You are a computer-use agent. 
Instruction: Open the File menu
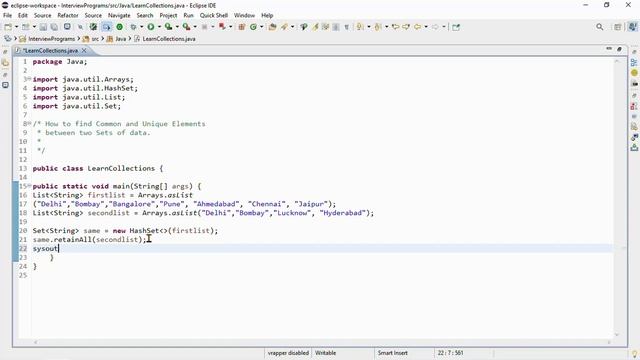(7, 16)
